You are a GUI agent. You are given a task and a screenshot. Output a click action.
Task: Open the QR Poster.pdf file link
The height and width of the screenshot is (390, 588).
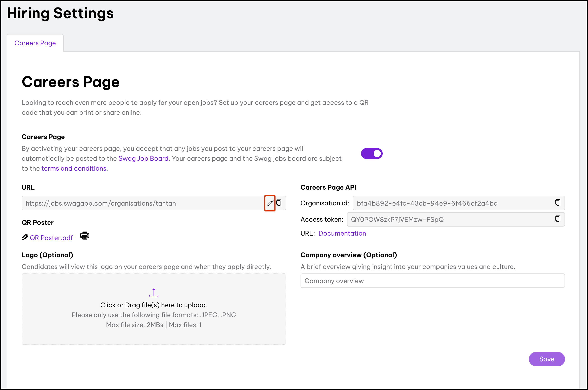[51, 238]
